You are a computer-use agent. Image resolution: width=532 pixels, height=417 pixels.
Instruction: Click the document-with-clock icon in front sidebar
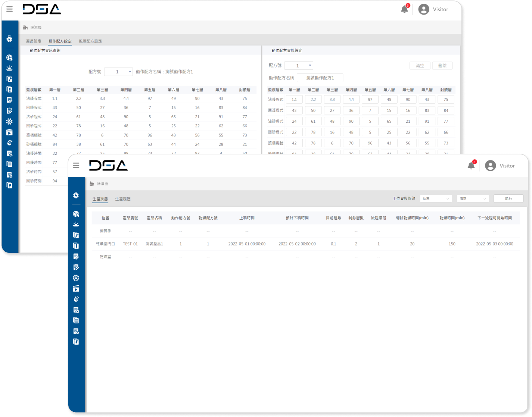pos(76,331)
